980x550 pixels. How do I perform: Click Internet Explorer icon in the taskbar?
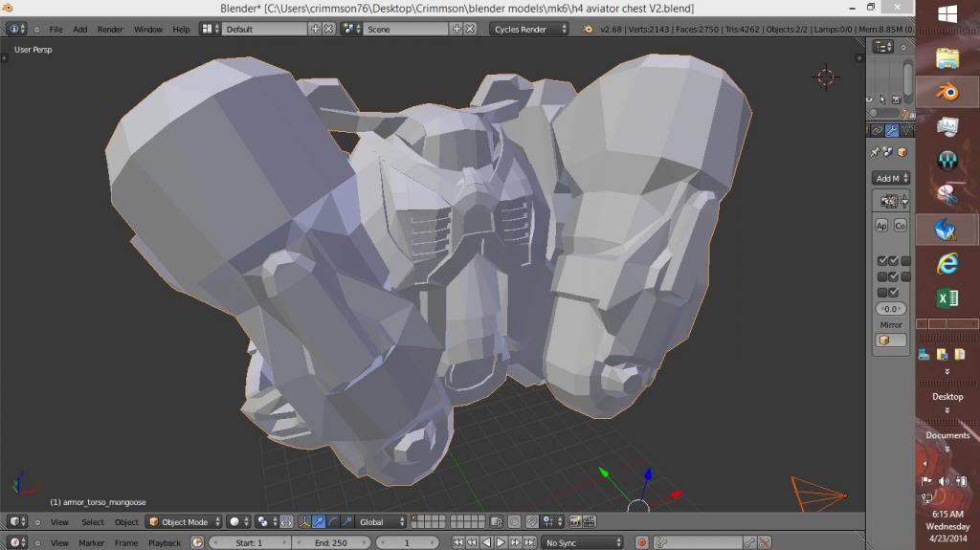(x=947, y=263)
